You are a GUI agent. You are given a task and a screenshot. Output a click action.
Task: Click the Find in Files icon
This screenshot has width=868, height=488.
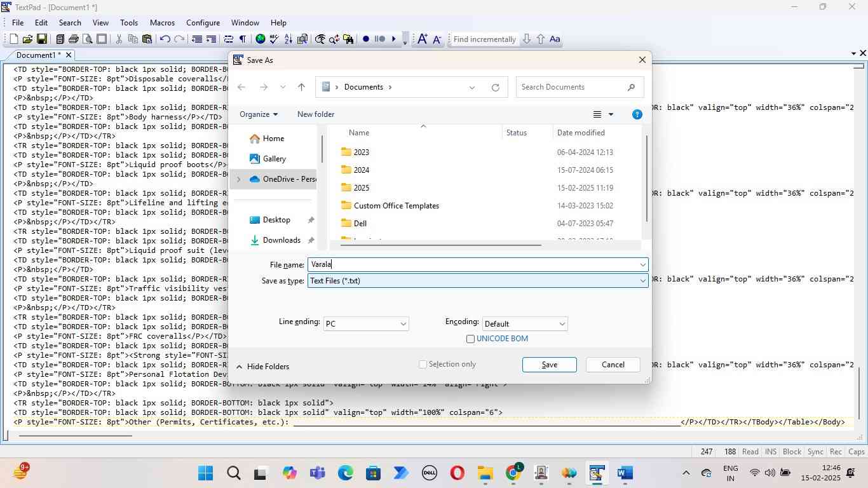(x=348, y=39)
